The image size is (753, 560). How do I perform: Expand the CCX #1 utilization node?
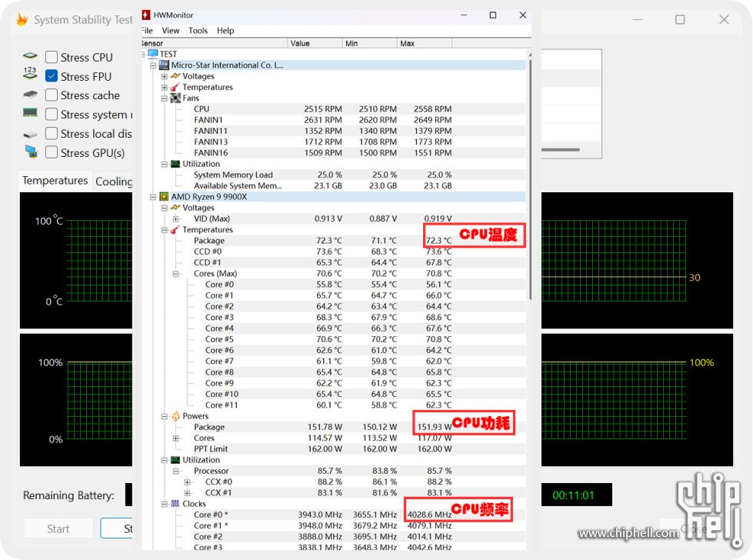coord(188,493)
